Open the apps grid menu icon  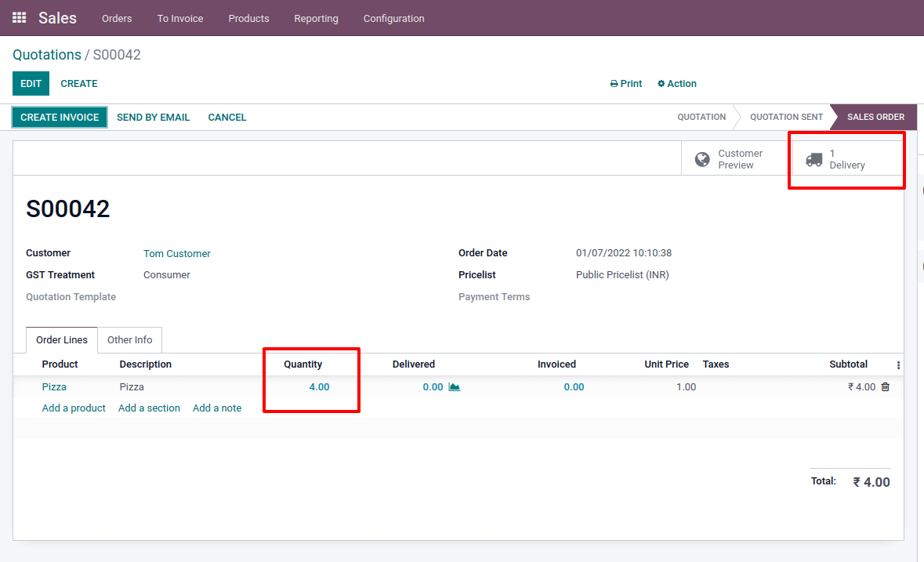[x=19, y=18]
